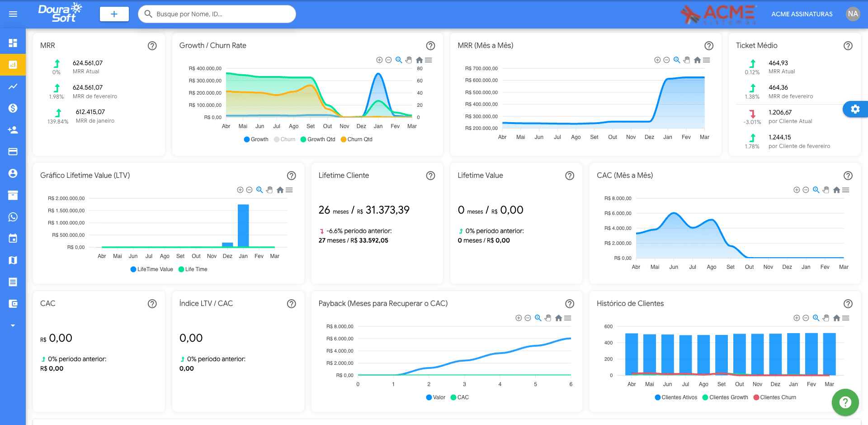This screenshot has height=425, width=868.
Task: Expand more sidebar items with down arrow
Action: pos(13,325)
